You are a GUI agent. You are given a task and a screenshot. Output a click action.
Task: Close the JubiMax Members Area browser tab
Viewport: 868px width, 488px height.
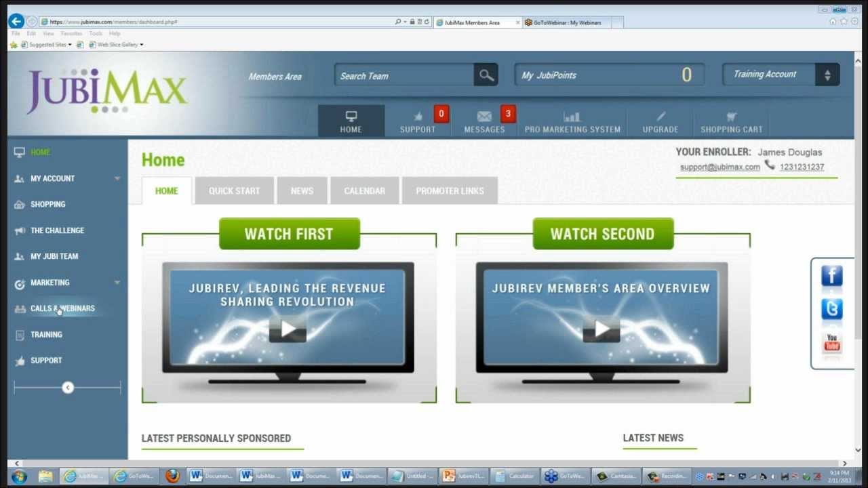(517, 22)
